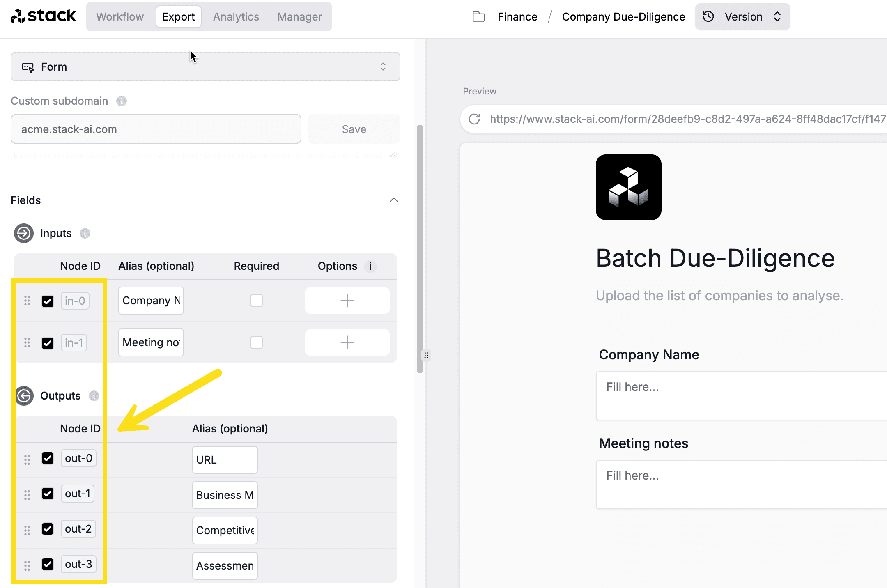Open the Finance breadcrumb link
This screenshot has height=588, width=887.
click(x=517, y=17)
